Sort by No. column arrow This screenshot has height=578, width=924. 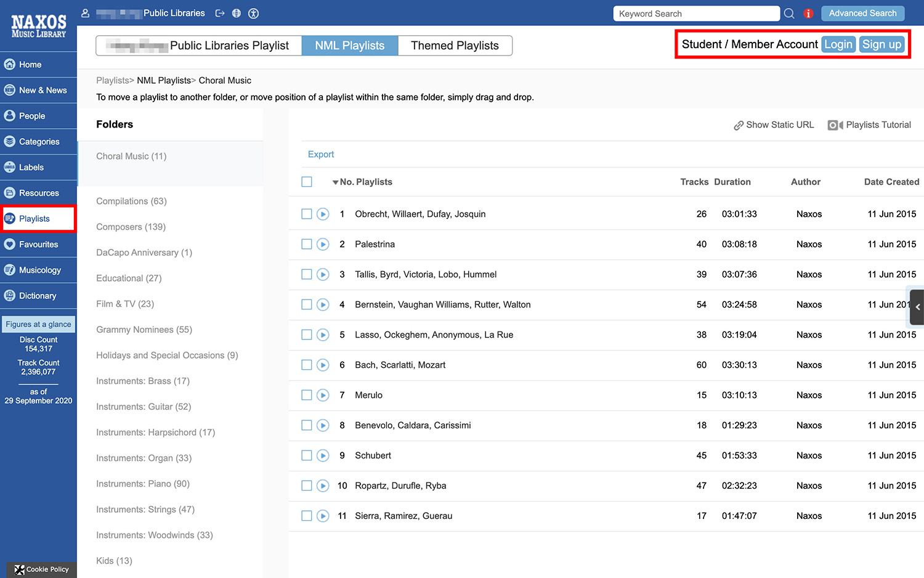pyautogui.click(x=336, y=182)
